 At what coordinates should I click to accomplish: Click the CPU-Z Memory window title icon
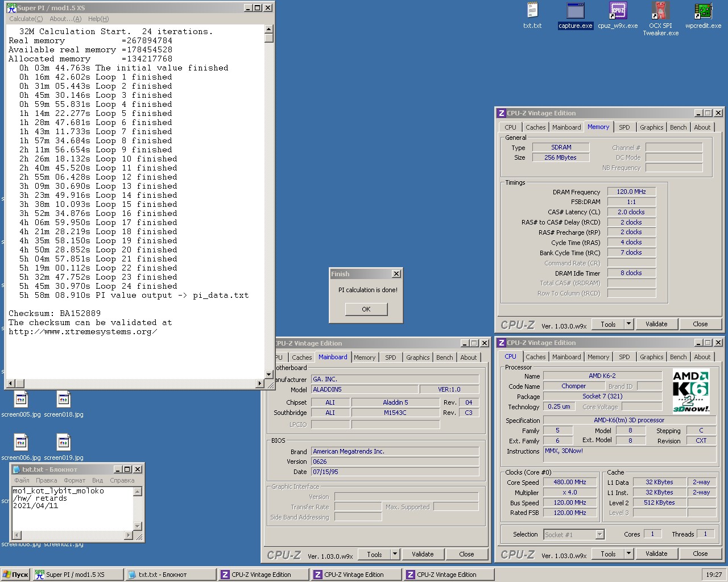501,113
